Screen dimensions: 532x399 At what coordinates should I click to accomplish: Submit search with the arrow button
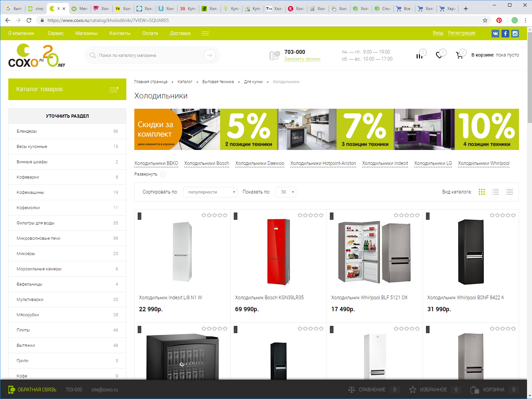[210, 55]
